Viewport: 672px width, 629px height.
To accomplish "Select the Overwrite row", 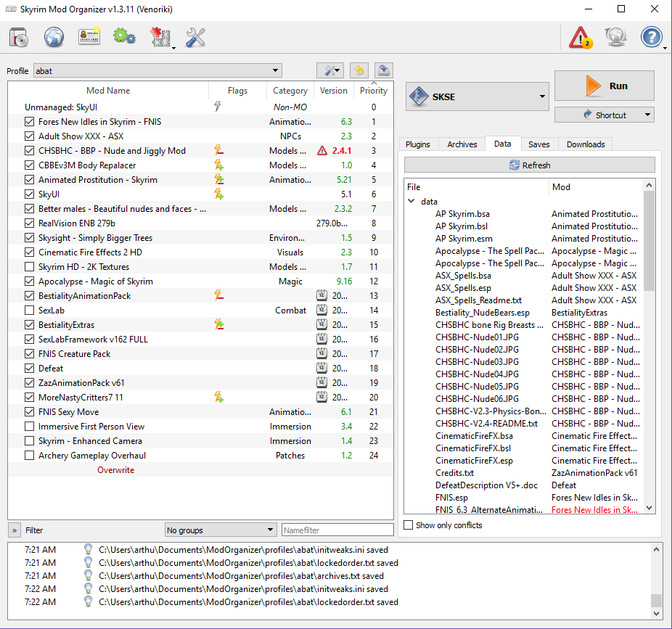I will [200, 470].
